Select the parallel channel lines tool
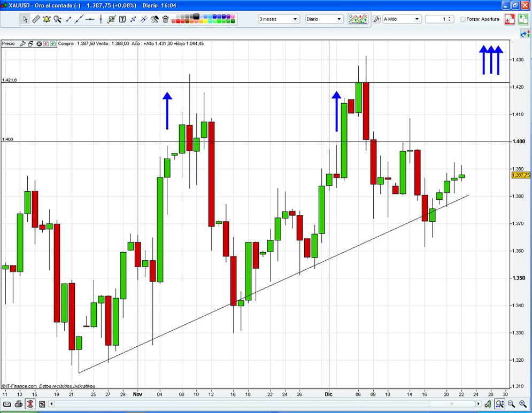Image resolution: width=532 pixels, height=413 pixels. [x=144, y=19]
